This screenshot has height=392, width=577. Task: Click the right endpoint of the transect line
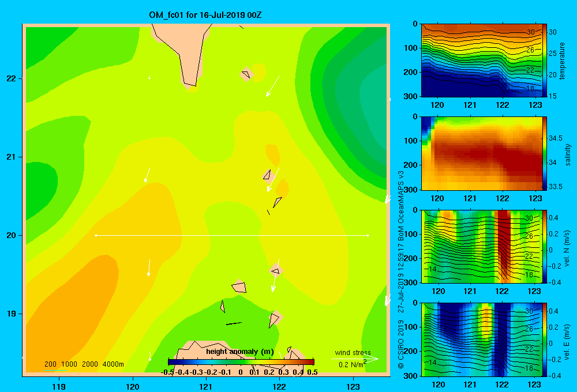click(x=368, y=235)
